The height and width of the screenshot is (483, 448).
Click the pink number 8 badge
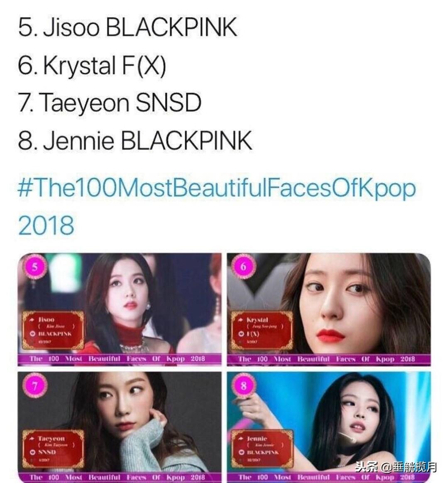pos(244,386)
